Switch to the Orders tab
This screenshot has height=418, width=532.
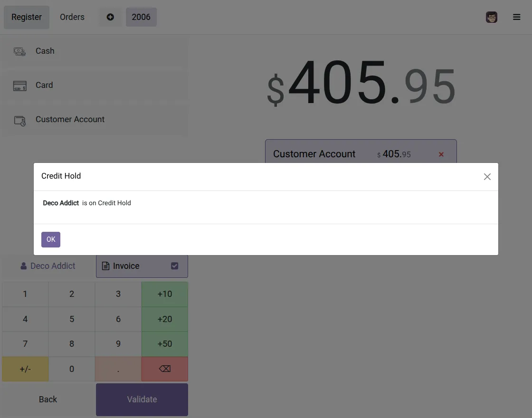72,17
